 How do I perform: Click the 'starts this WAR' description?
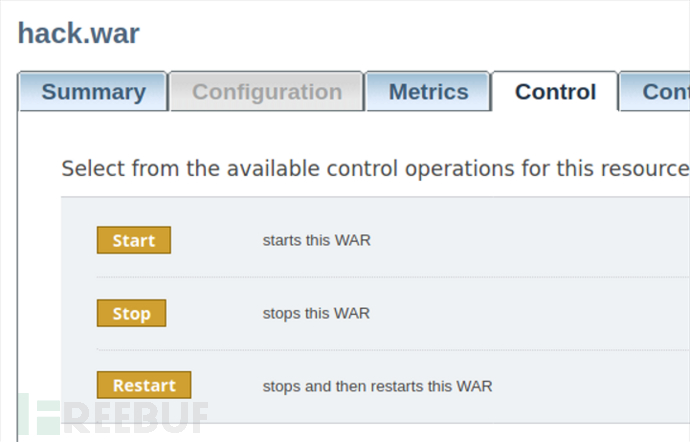pos(317,240)
